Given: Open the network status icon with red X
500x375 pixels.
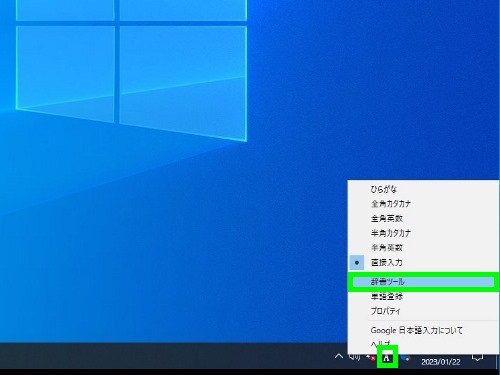Looking at the screenshot, I should 371,357.
